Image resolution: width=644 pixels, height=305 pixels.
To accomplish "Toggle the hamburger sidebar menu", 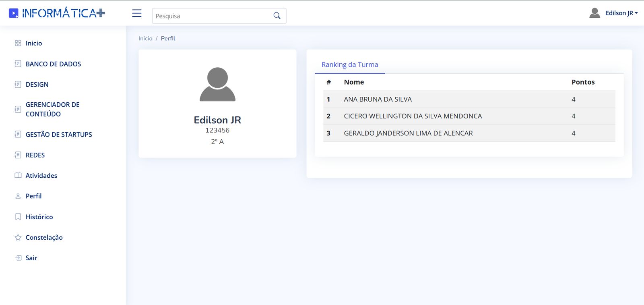I will click(137, 13).
